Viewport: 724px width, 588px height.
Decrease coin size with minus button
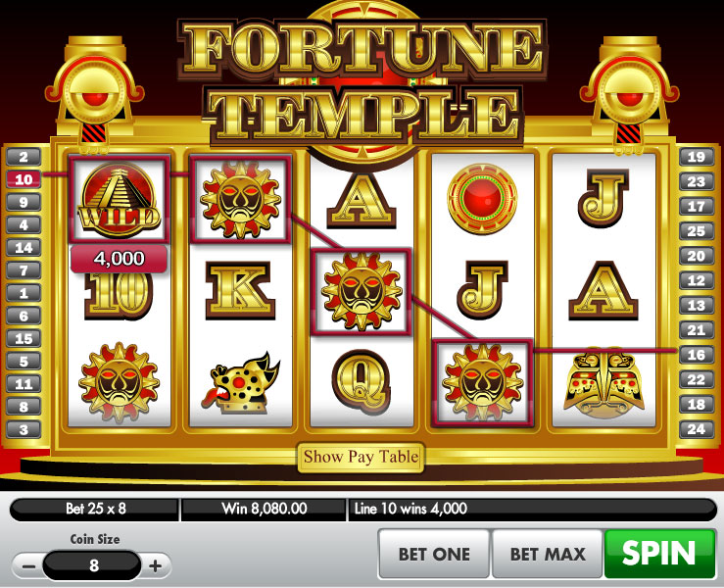coord(28,565)
